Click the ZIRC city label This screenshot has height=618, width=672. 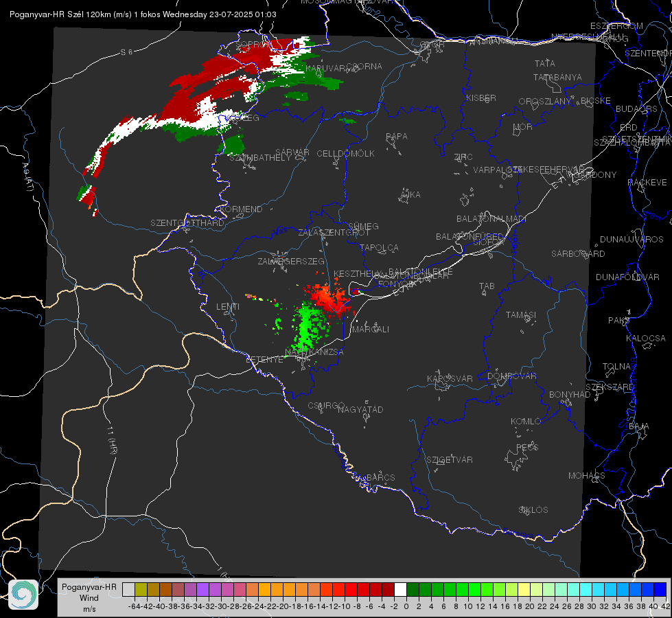[463, 157]
